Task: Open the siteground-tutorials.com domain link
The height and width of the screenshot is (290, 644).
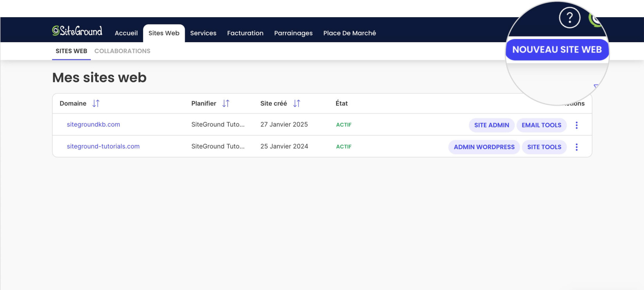Action: (103, 147)
